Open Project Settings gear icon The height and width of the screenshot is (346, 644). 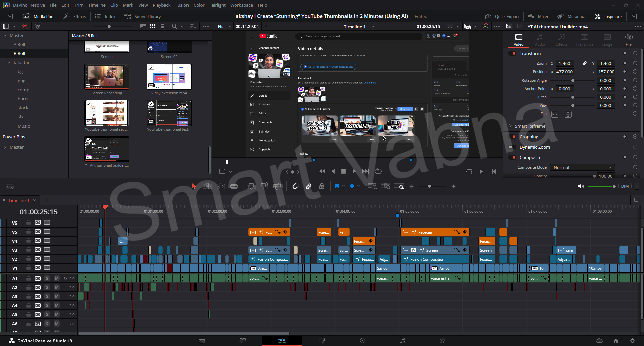632,341
